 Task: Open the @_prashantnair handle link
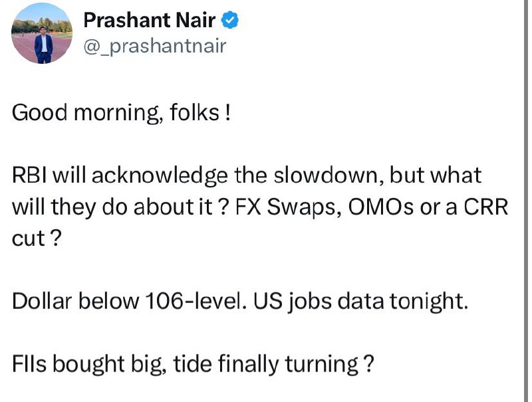[155, 47]
